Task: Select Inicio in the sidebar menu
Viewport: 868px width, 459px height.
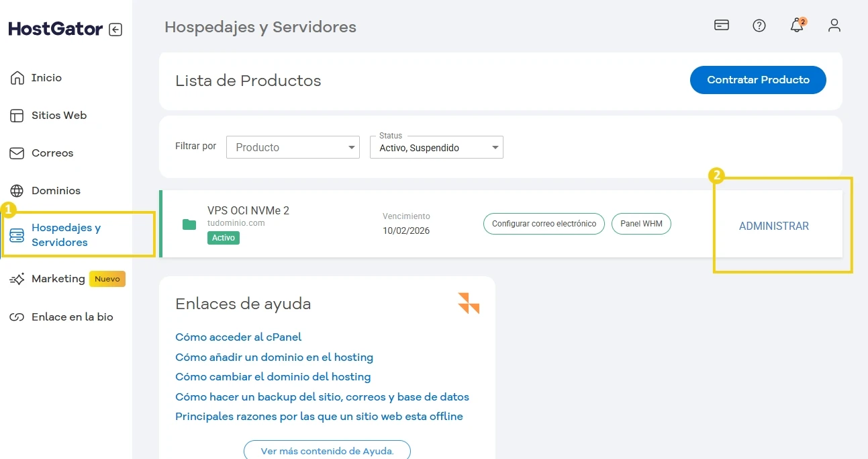Action: (15, 77)
